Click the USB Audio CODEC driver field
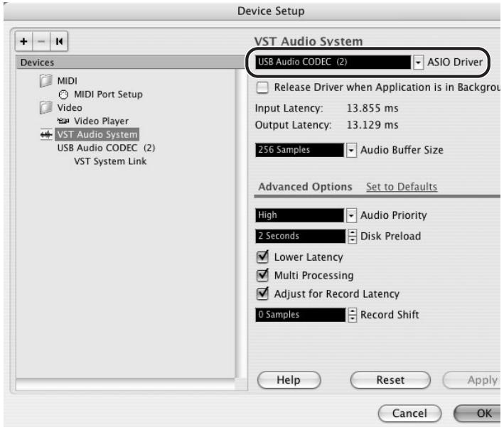Image resolution: width=504 pixels, height=427 pixels. 333,62
